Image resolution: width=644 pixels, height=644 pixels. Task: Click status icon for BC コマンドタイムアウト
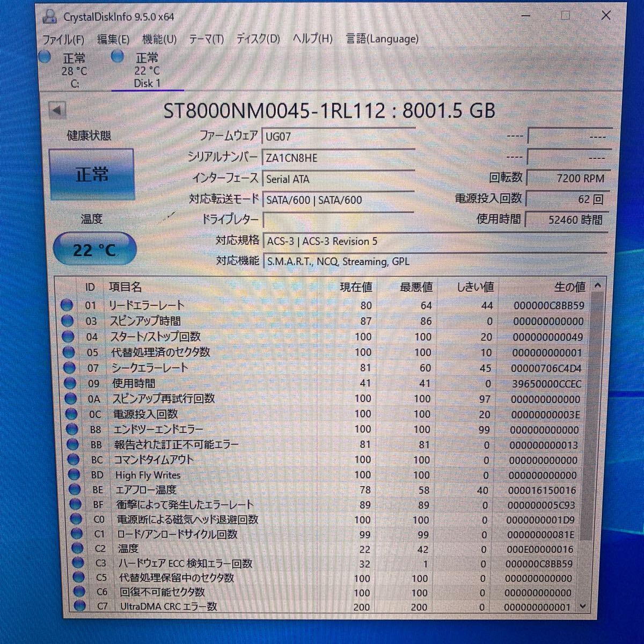tap(74, 460)
